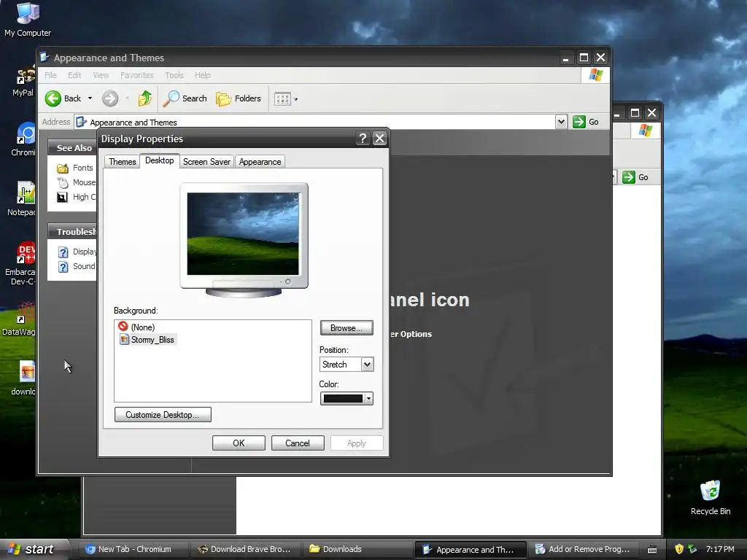Select the Desktop tab
The image size is (747, 560).
(x=160, y=160)
